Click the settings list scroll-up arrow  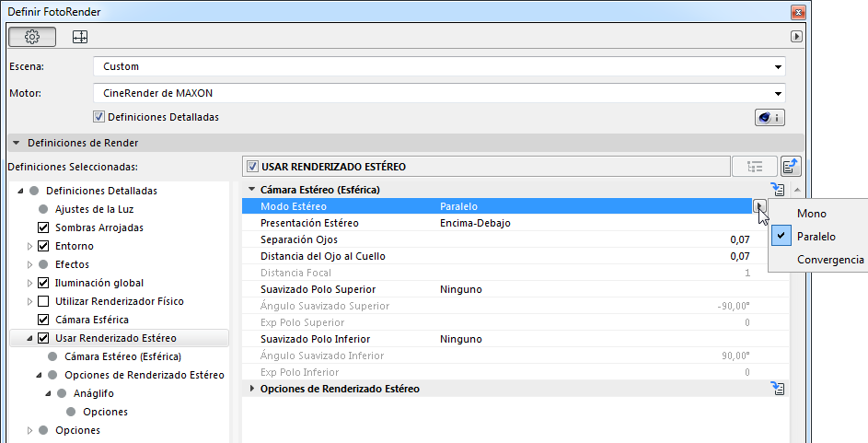[797, 190]
